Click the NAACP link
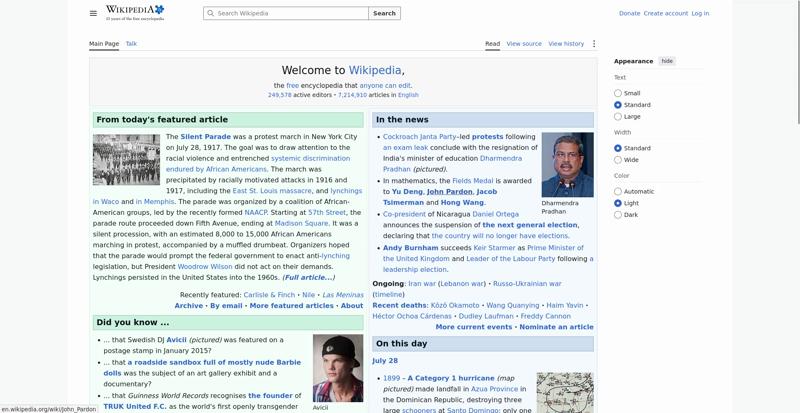This screenshot has height=413, width=800. (x=256, y=213)
